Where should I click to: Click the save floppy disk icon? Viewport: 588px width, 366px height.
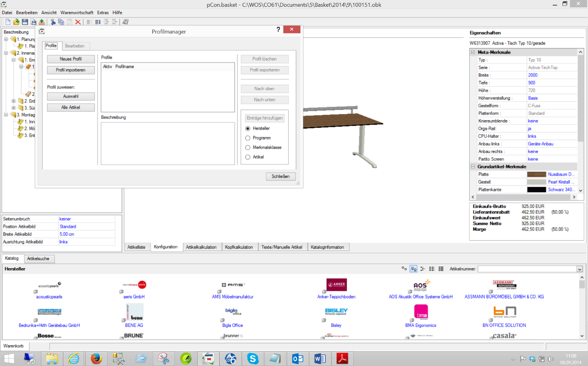25,22
